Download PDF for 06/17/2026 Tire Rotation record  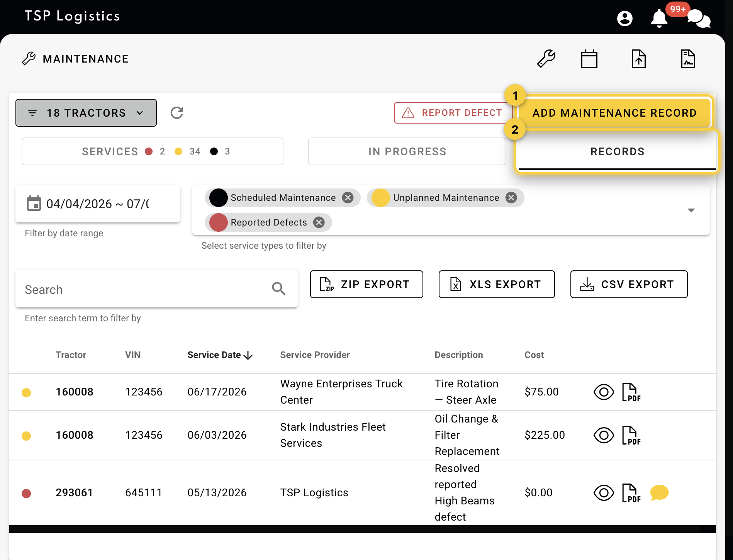point(631,392)
